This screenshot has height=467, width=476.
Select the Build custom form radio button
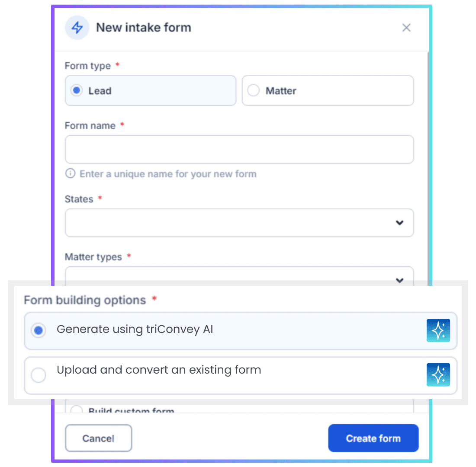(x=76, y=410)
